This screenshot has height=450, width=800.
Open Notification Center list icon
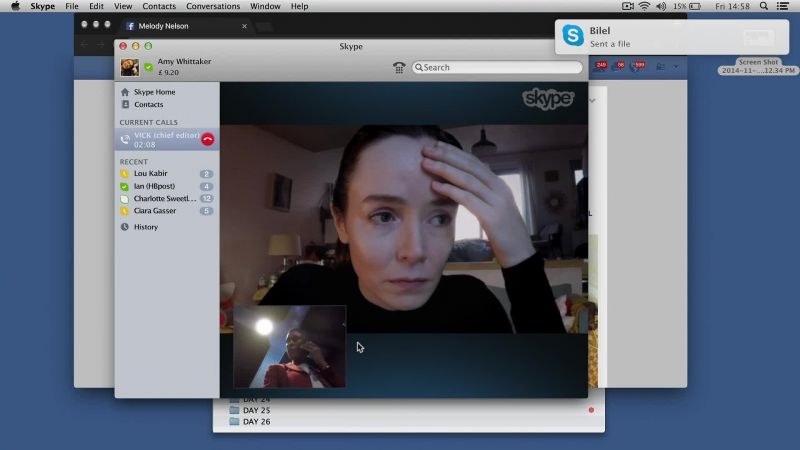click(783, 6)
